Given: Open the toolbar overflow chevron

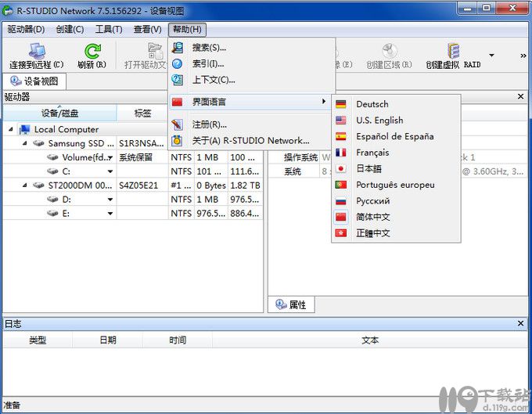Looking at the screenshot, I should pos(523,56).
